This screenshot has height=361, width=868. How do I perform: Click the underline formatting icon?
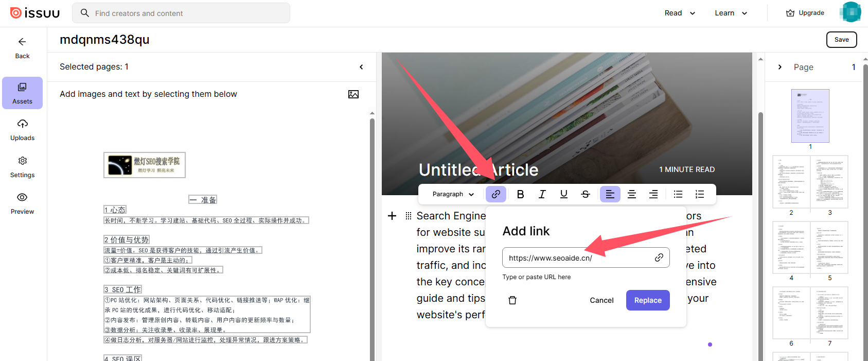coord(564,194)
